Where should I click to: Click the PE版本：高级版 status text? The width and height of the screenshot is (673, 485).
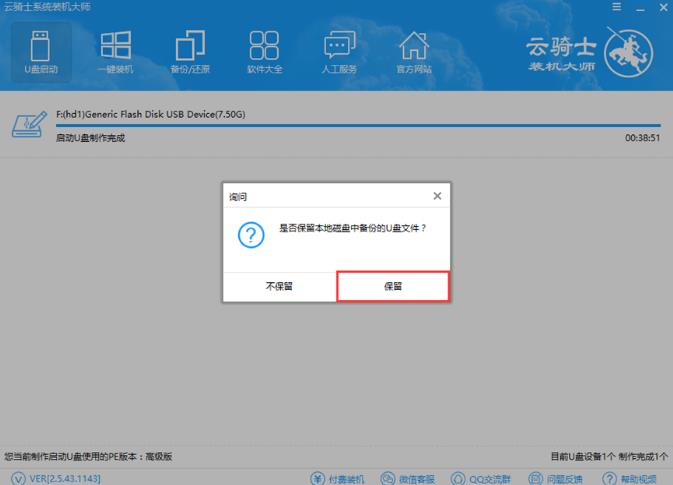click(88, 456)
